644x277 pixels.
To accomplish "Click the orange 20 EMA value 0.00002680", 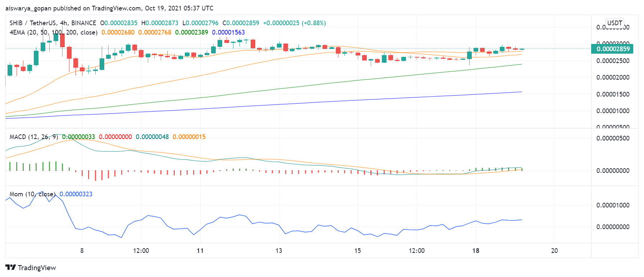I will pos(118,32).
